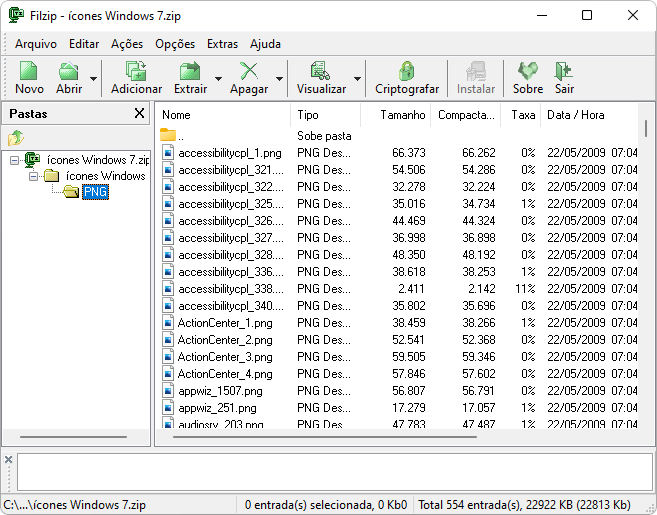657x515 pixels.
Task: Click the Sobe pasta row
Action: (x=398, y=136)
